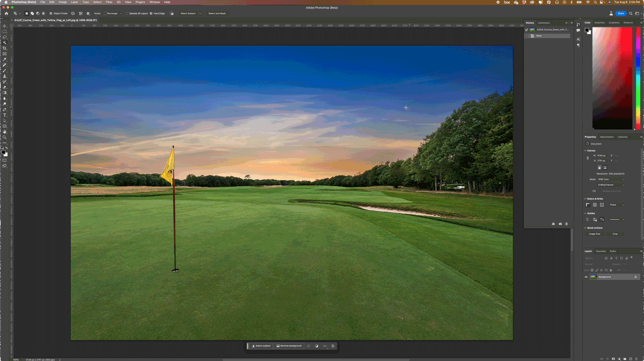Delete current state in History panel
Image resolution: width=644 pixels, height=361 pixels.
[x=566, y=223]
